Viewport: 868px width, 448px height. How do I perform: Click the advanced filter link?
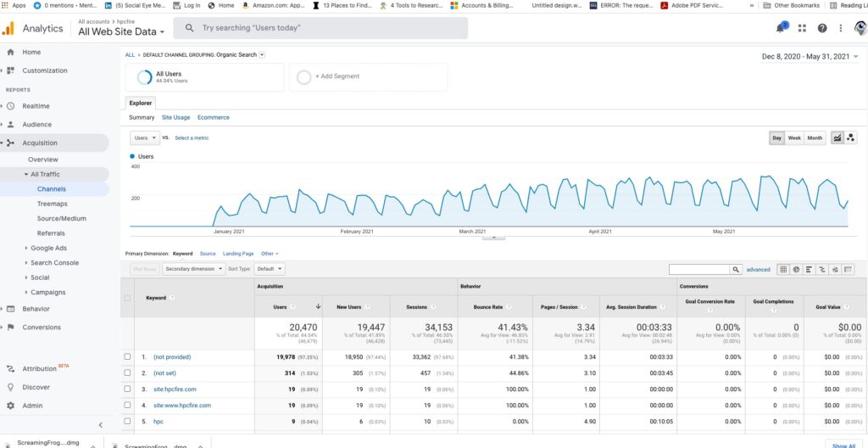pyautogui.click(x=758, y=270)
